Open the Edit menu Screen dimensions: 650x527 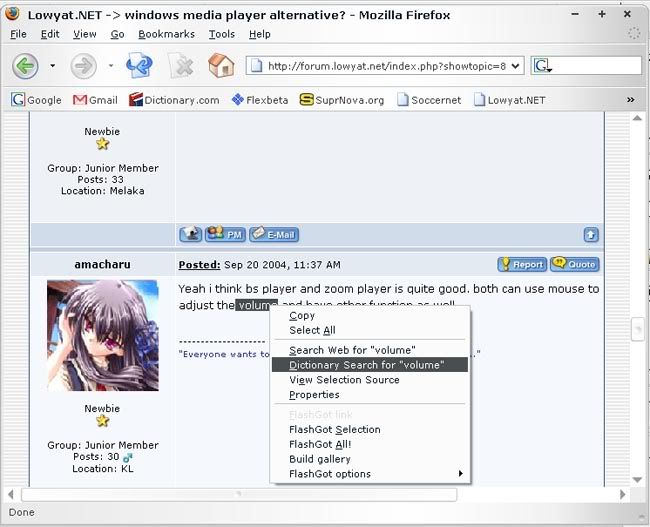(x=50, y=34)
